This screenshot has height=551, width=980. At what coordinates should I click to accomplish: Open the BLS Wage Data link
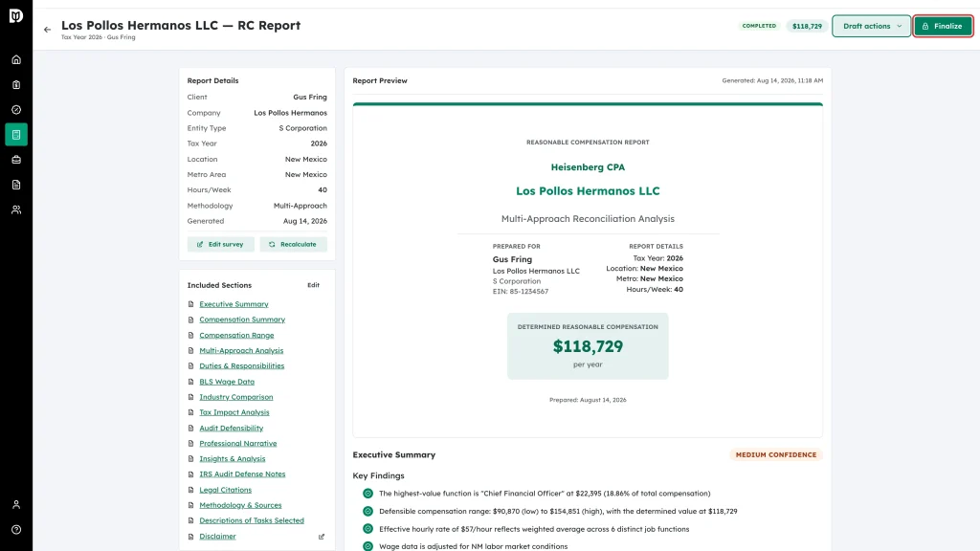[227, 382]
